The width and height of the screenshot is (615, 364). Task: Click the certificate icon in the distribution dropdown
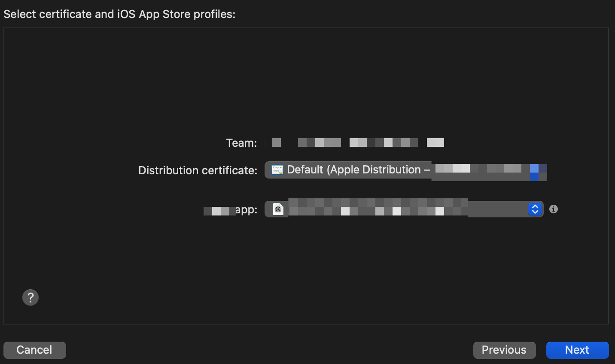coord(277,170)
